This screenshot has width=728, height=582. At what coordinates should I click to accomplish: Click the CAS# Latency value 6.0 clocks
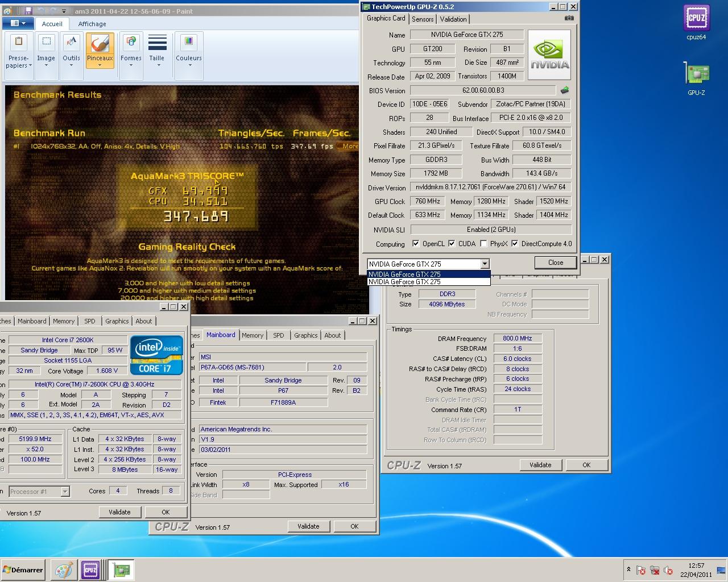pyautogui.click(x=518, y=359)
